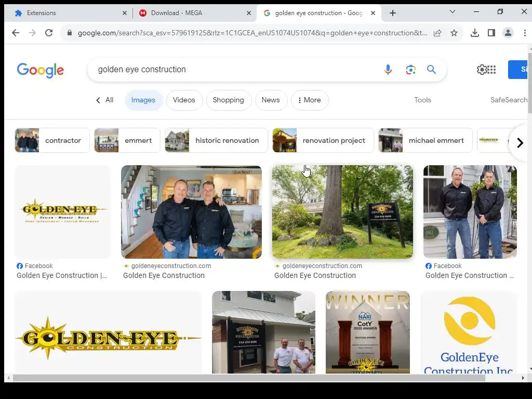Viewport: 532px width, 399px height.
Task: Open goldeneyeconstruction.com link under tree photo
Action: [x=322, y=266]
